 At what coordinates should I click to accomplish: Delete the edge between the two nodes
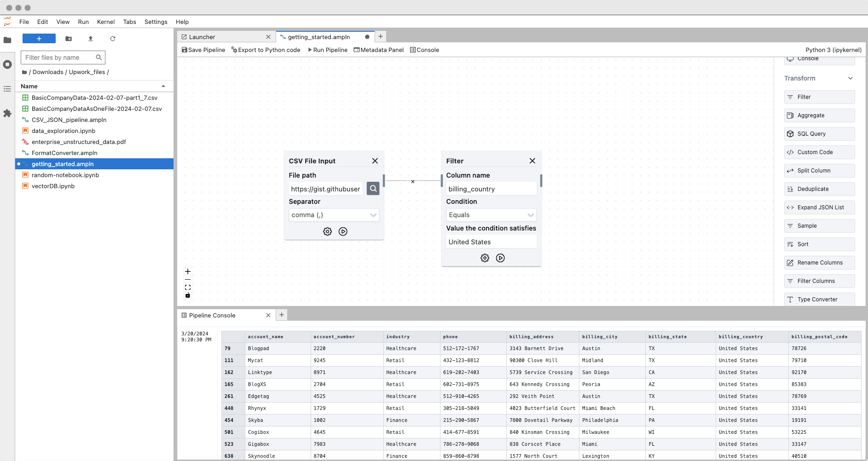point(413,182)
